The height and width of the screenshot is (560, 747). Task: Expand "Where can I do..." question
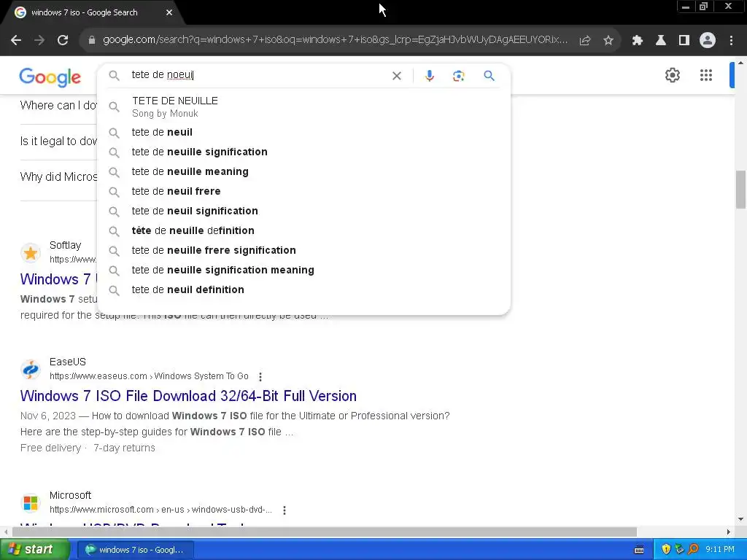[58, 105]
